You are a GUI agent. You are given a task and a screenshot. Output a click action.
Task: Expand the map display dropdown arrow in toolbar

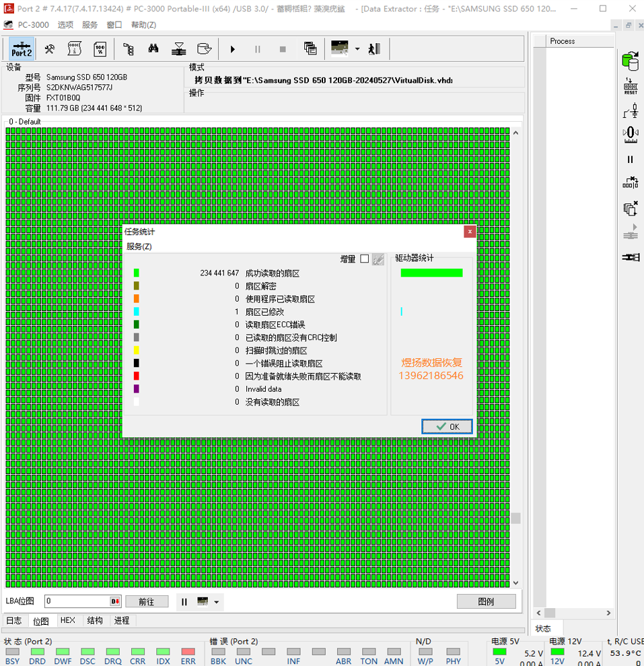[357, 49]
